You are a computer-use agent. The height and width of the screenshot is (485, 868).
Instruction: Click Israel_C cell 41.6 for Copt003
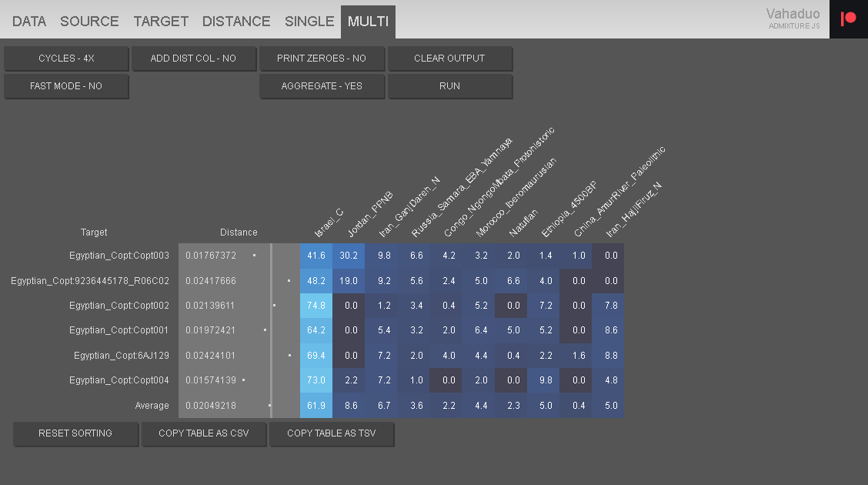[316, 256]
